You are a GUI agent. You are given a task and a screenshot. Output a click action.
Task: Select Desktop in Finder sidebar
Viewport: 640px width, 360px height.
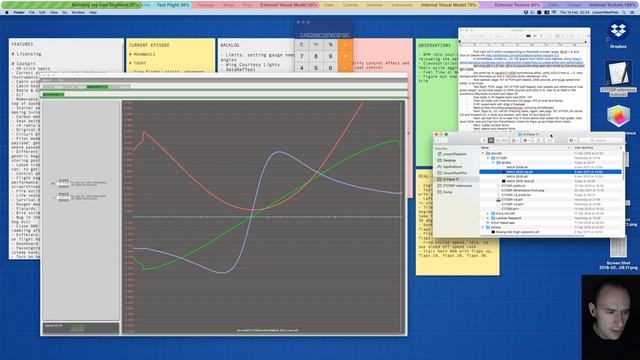[x=449, y=160]
